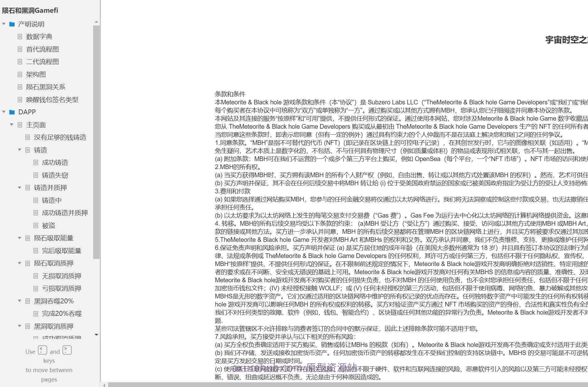Click the 条款和条件 heading text
This screenshot has width=588, height=387.
(230, 94)
